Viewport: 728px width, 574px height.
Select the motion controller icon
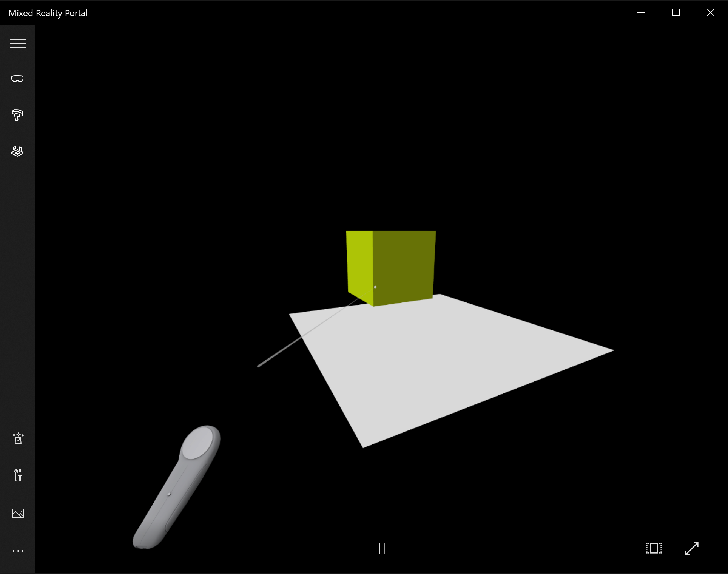(17, 115)
